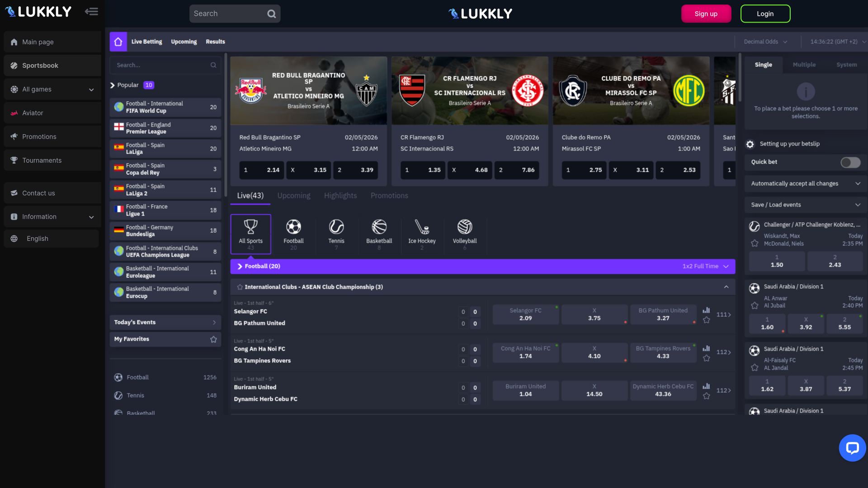Switch to the Upcoming tab
The image size is (868, 488).
point(294,195)
